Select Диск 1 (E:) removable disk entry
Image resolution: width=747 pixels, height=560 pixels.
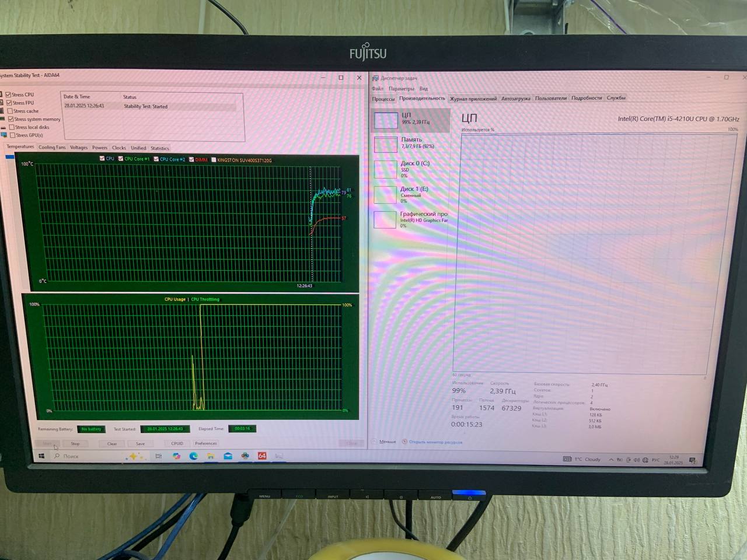(x=411, y=194)
